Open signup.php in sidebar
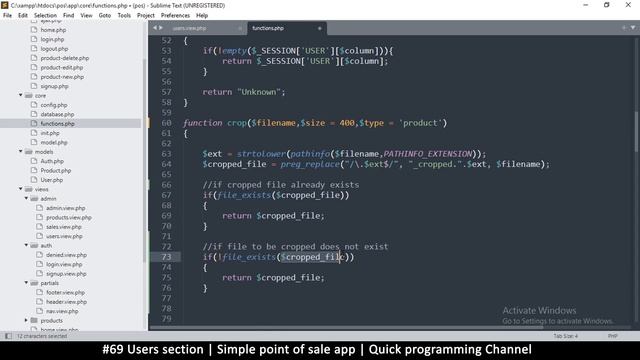The image size is (640, 360). click(x=54, y=86)
